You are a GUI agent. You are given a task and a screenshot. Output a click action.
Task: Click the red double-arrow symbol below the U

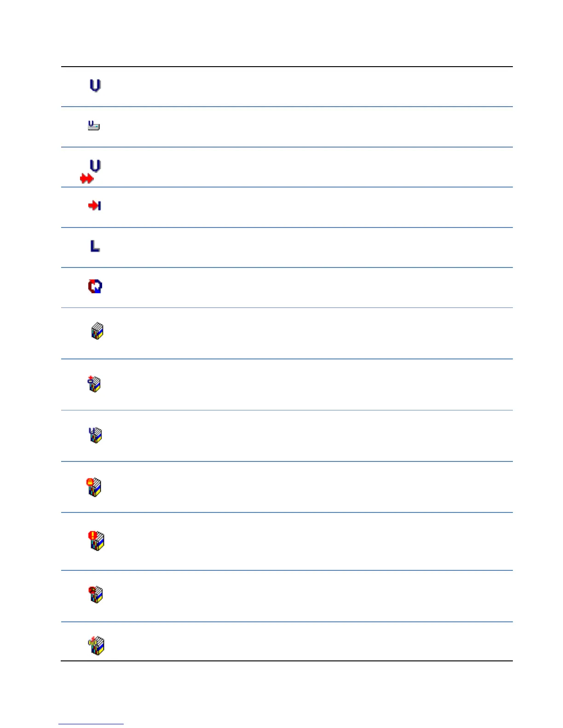(x=86, y=179)
